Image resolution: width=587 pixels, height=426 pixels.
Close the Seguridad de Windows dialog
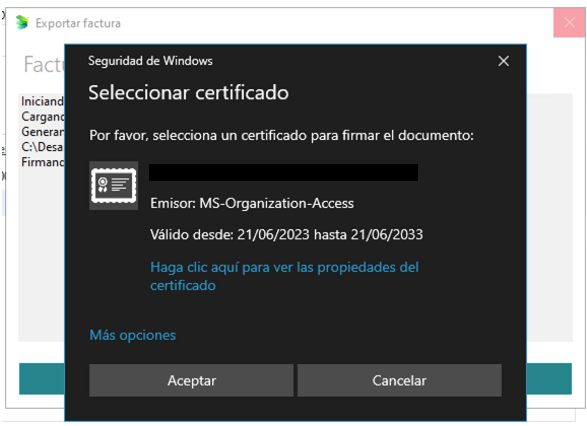(x=504, y=61)
